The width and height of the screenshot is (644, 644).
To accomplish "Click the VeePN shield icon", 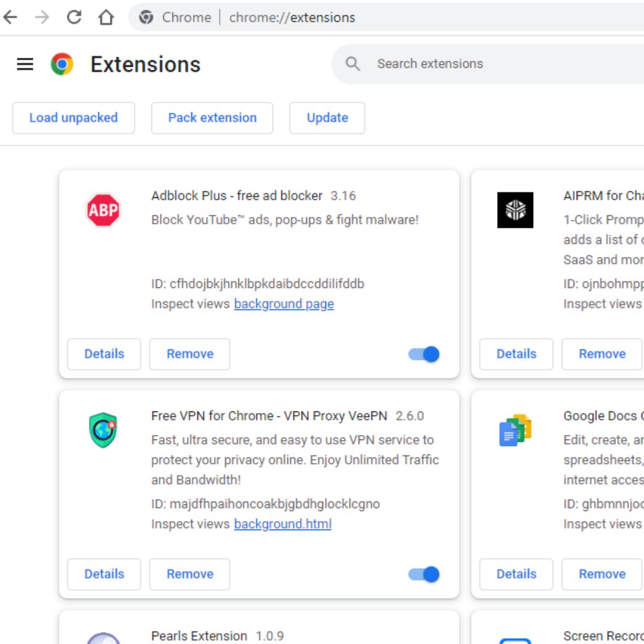I will click(x=103, y=430).
